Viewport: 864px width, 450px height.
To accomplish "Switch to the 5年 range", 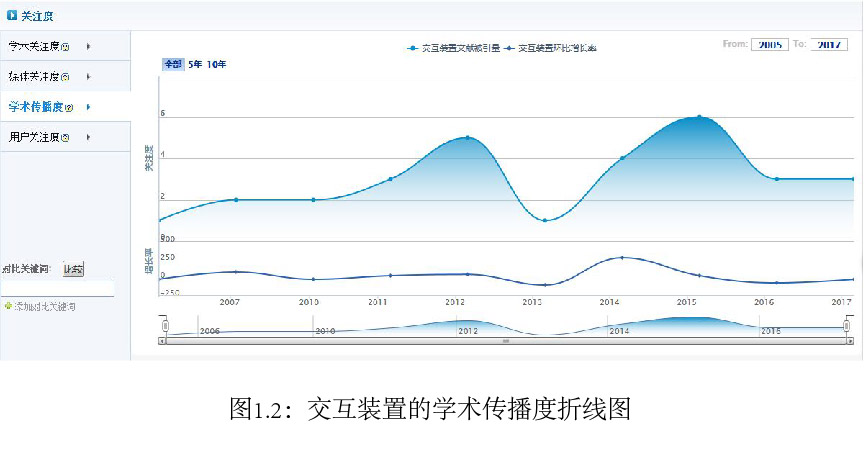I will tap(195, 64).
